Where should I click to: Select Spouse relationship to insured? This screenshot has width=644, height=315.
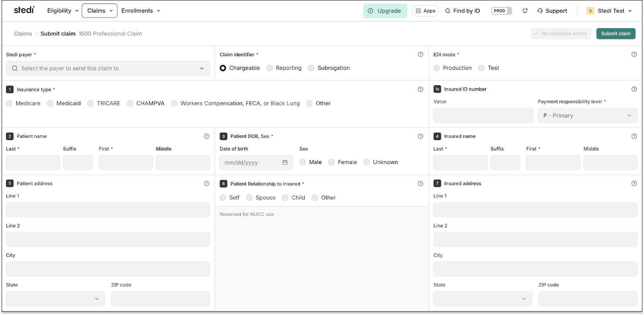pos(250,198)
